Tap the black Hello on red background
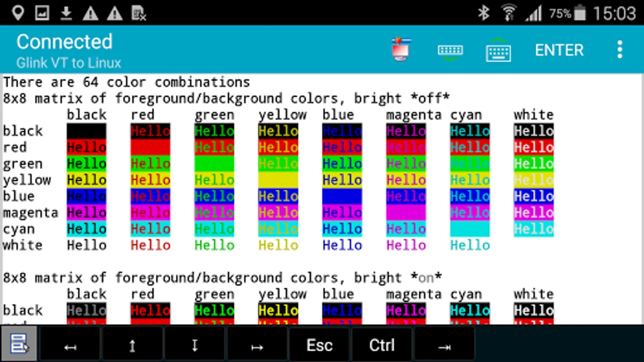The height and width of the screenshot is (362, 644). tap(87, 147)
